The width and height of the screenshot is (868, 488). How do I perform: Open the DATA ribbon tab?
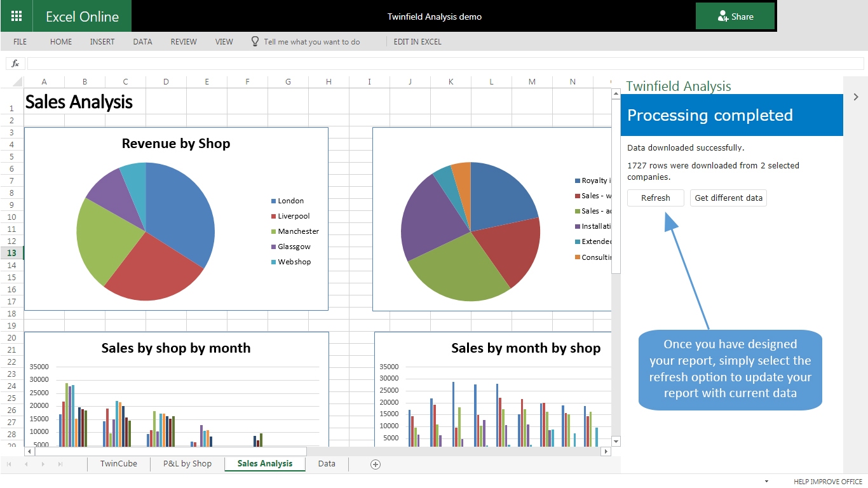coord(142,42)
